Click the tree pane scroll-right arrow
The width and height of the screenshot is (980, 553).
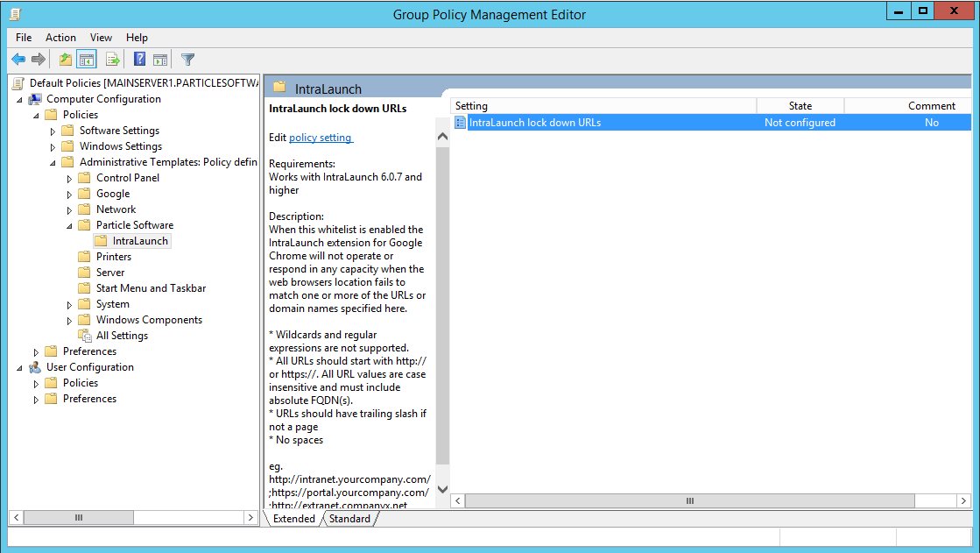coord(250,517)
